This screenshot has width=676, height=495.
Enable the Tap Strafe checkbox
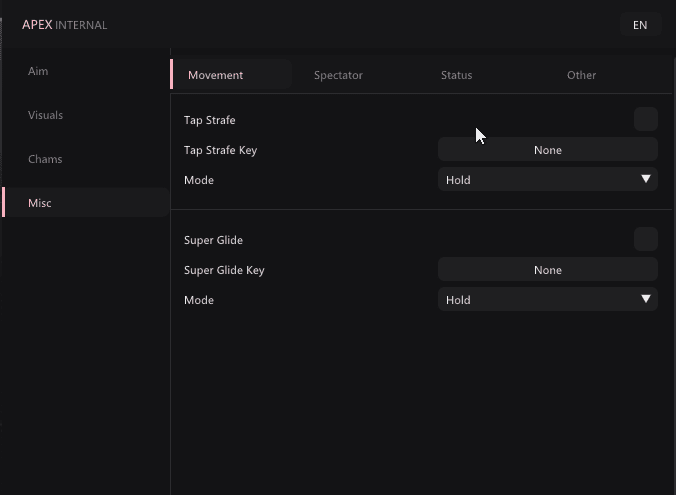pos(646,119)
